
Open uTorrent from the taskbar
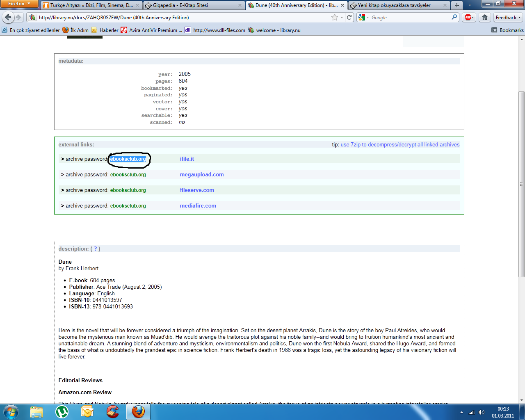tap(62, 411)
